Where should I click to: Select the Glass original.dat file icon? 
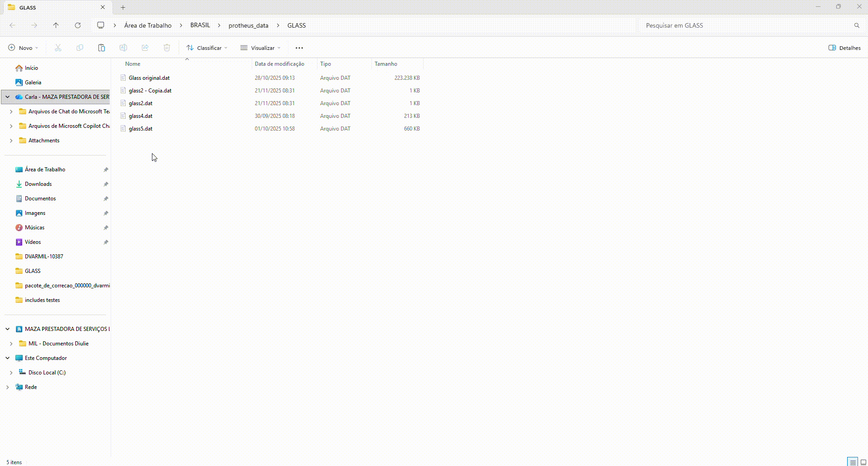pos(123,78)
